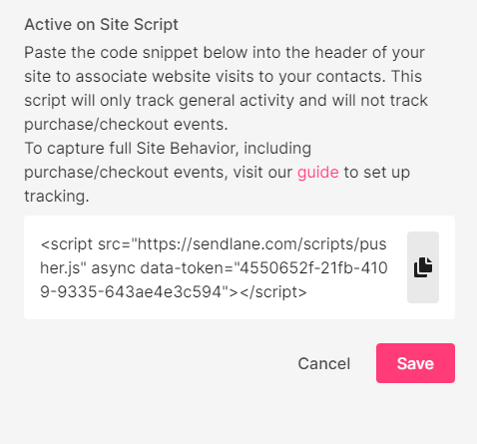Click the closing </script> tag text
477x444 pixels.
(x=273, y=292)
